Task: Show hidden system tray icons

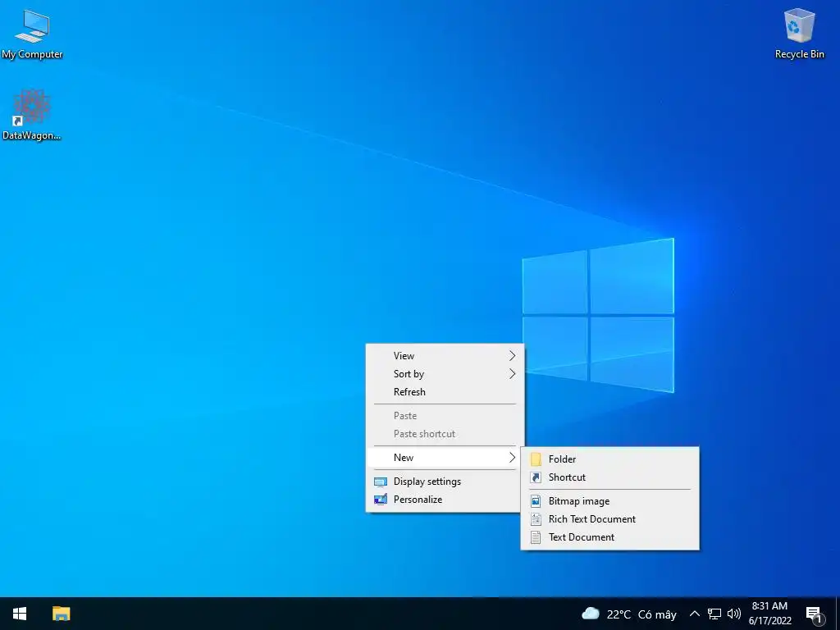Action: tap(694, 614)
